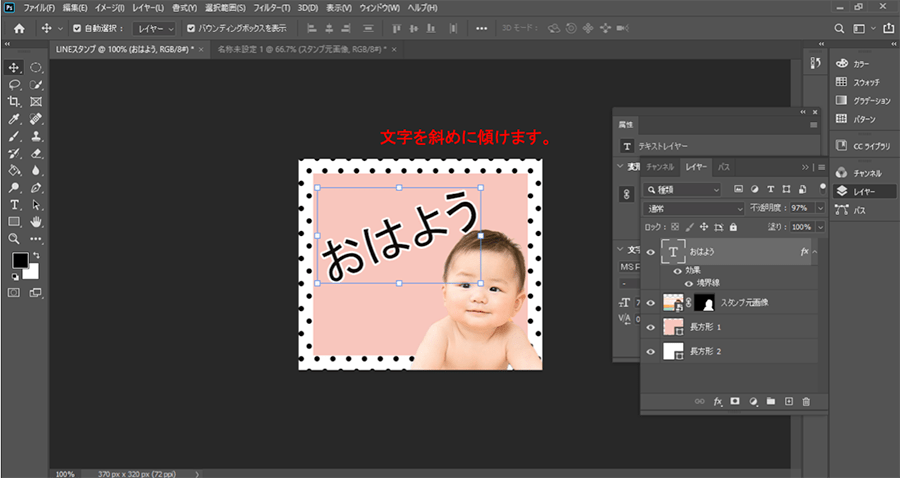Click the foreground color swatch

pos(19,261)
